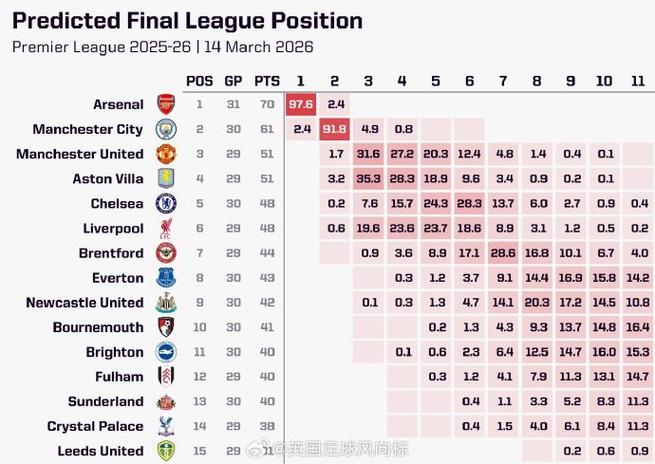Click the Predicted Final League Position title
Screen dimensions: 655x464
click(x=187, y=20)
